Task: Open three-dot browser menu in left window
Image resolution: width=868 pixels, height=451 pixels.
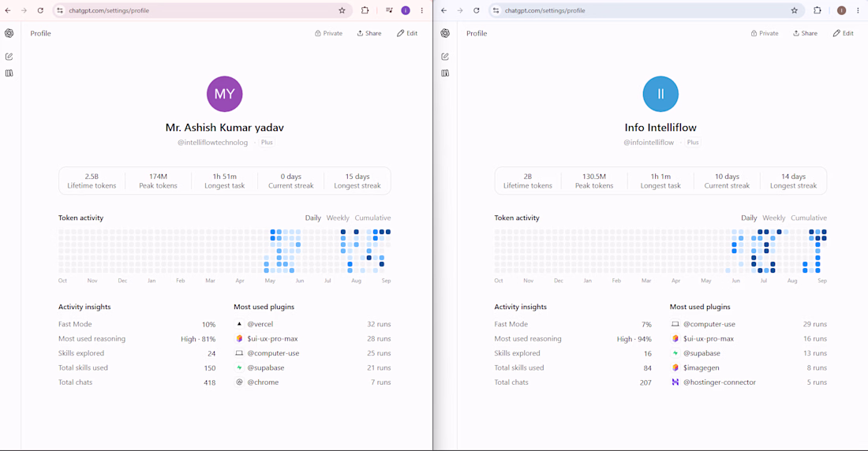Action: click(x=422, y=10)
